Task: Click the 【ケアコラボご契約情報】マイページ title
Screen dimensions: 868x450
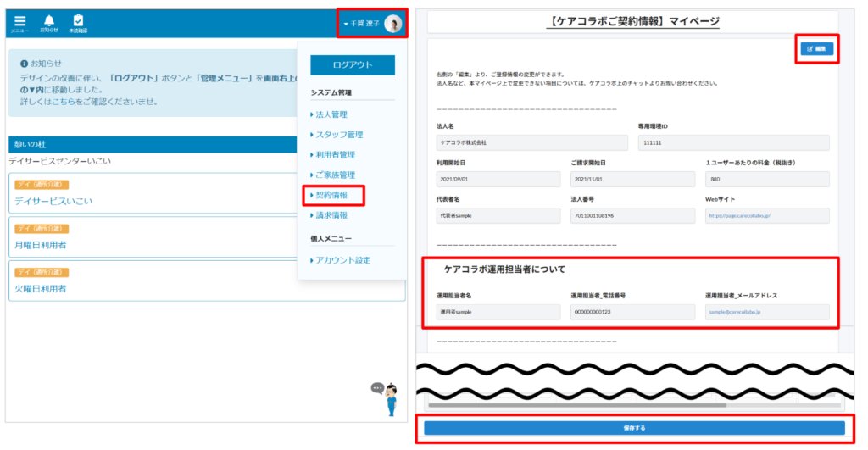Action: click(x=632, y=21)
